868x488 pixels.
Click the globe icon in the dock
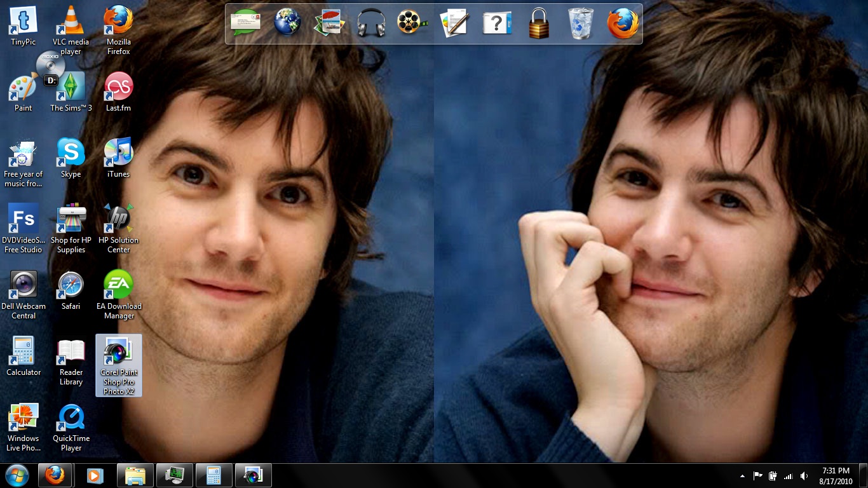coord(287,24)
